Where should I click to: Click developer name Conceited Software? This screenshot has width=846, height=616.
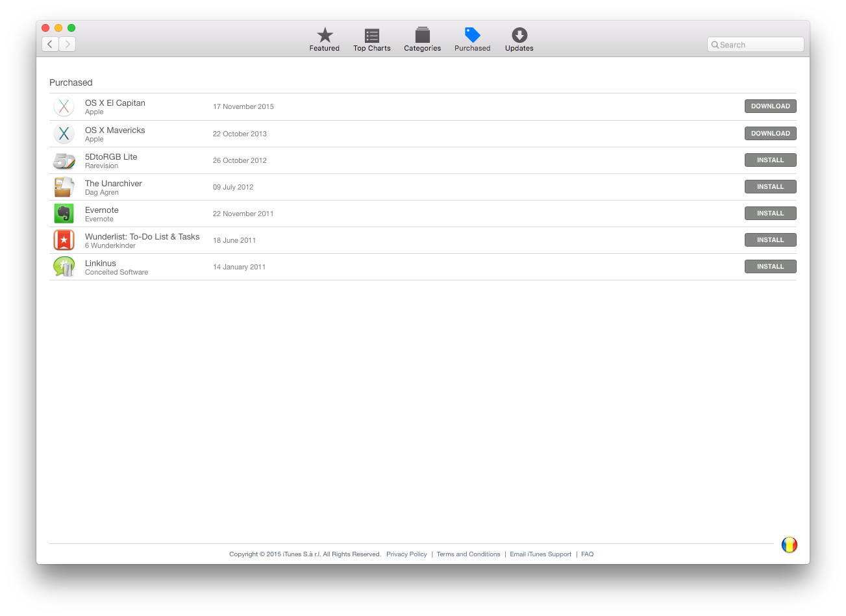(x=116, y=273)
